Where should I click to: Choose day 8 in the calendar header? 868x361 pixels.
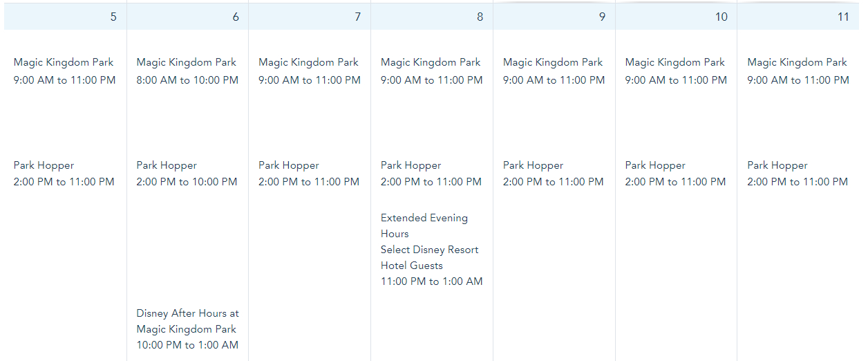(480, 17)
